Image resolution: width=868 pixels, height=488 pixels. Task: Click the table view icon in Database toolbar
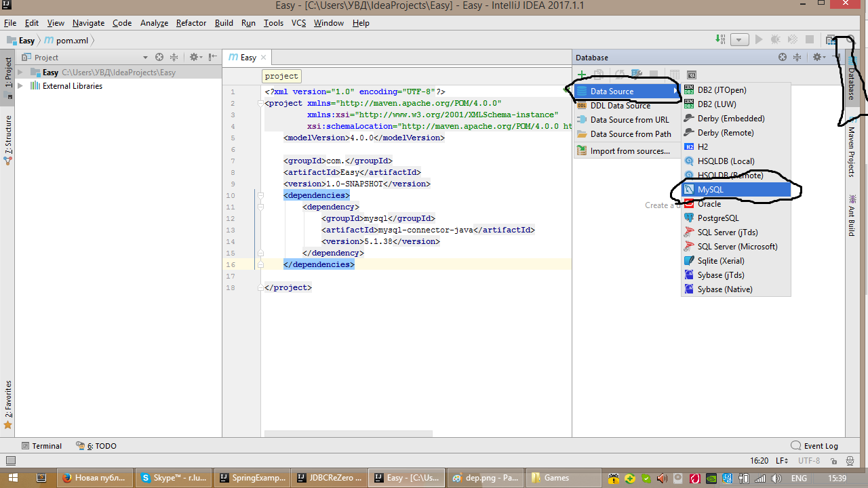(675, 75)
